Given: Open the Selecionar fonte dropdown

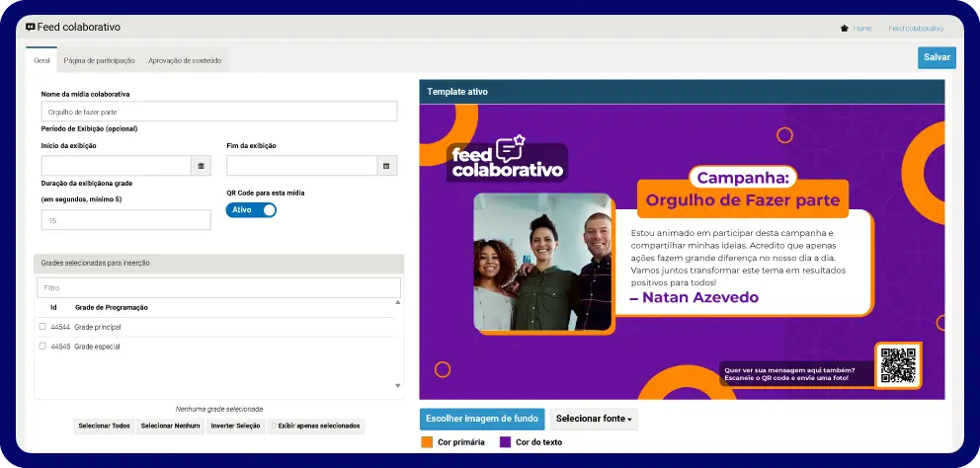Looking at the screenshot, I should tap(594, 419).
